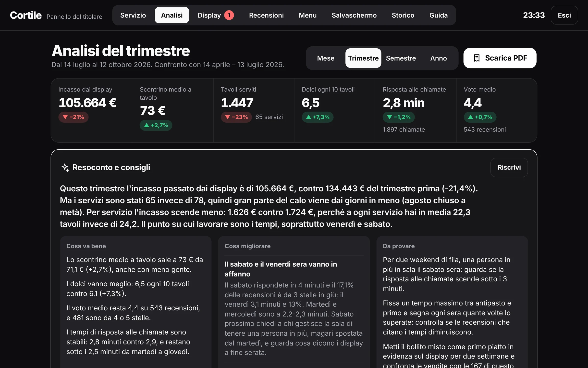This screenshot has height=368, width=588.
Task: Switch the period to Anno
Action: click(439, 58)
